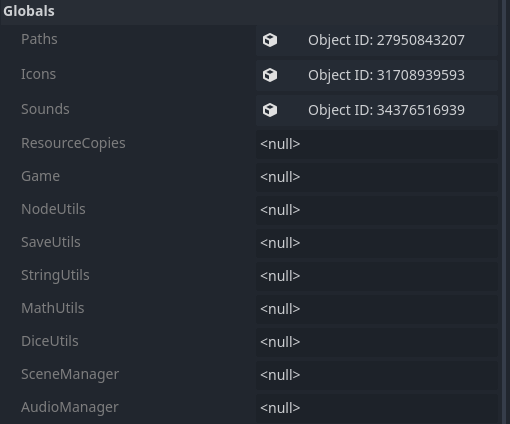Select the Sounds property label
Viewport: 510px width, 424px height.
point(45,109)
